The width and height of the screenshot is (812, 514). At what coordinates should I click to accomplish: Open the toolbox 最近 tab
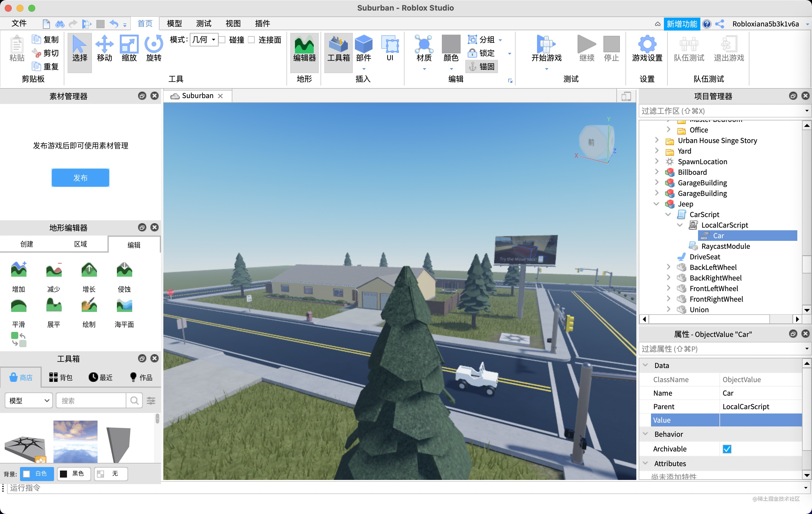(x=100, y=377)
